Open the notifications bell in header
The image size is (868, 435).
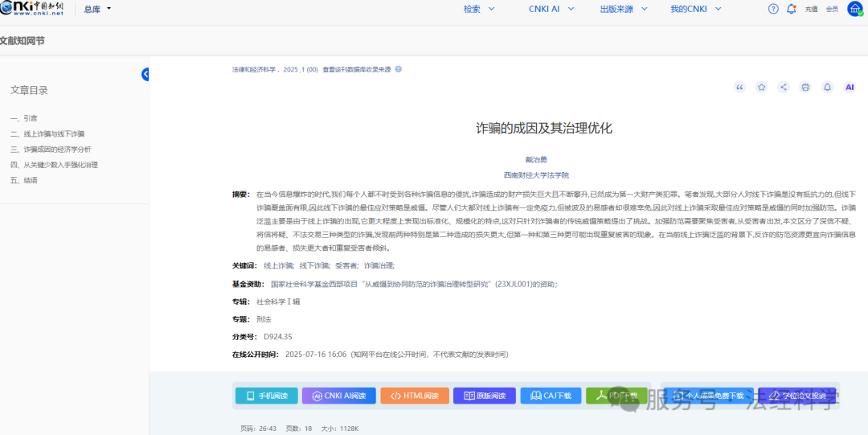click(x=791, y=9)
